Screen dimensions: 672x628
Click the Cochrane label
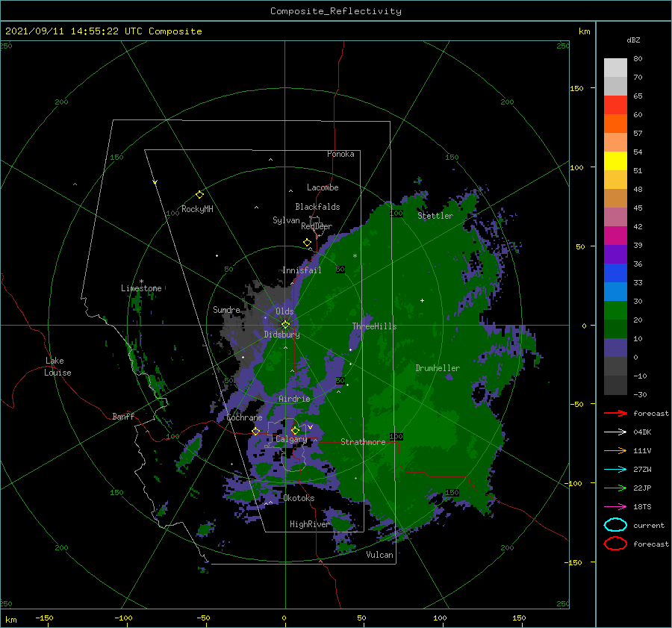point(244,417)
